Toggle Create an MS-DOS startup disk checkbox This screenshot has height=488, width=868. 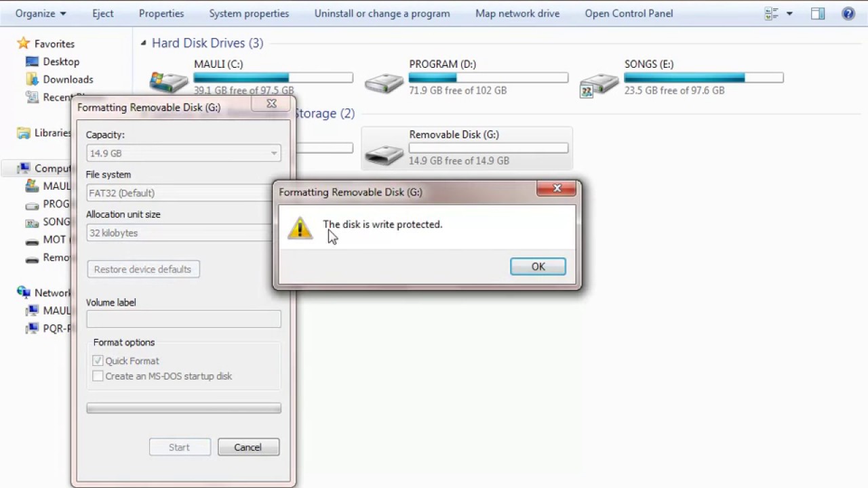pos(98,375)
